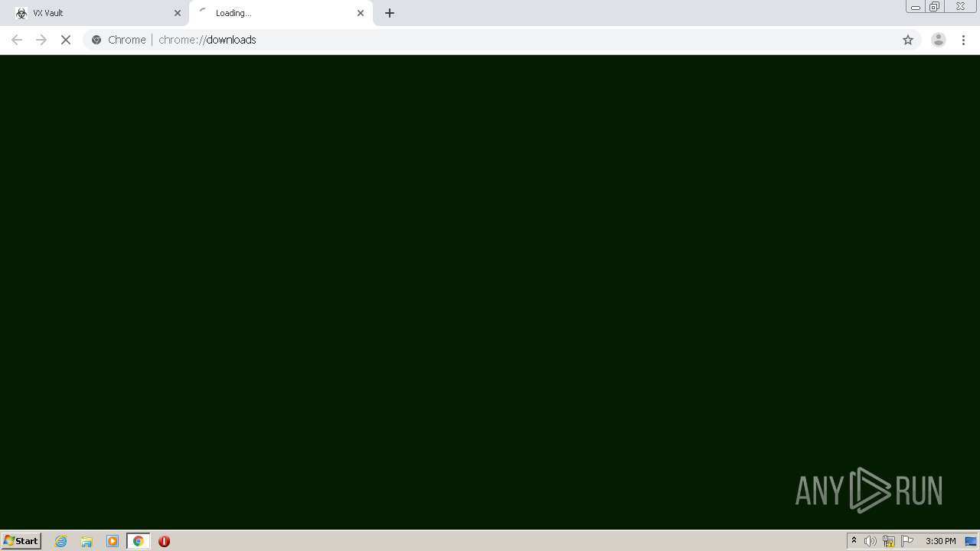This screenshot has height=551, width=980.
Task: Open network status tray icon
Action: (x=889, y=541)
